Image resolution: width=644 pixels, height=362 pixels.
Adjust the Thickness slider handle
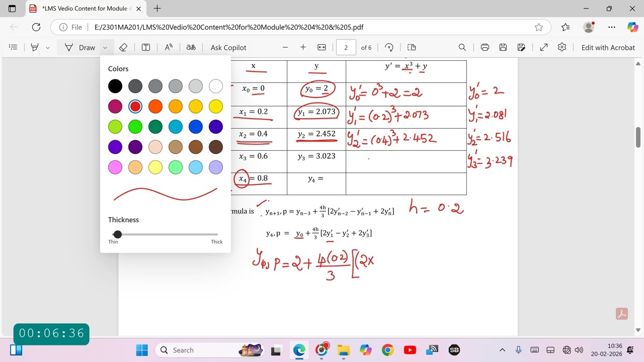point(118,234)
